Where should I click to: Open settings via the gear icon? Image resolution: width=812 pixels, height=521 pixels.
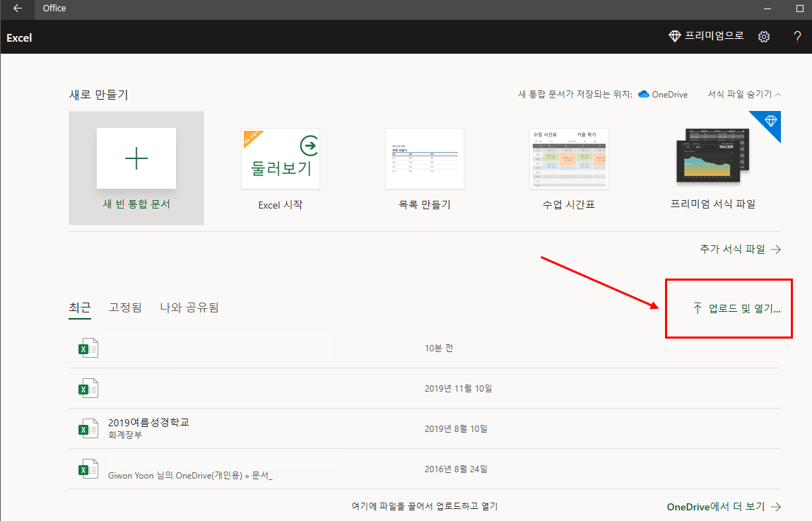[x=764, y=37]
